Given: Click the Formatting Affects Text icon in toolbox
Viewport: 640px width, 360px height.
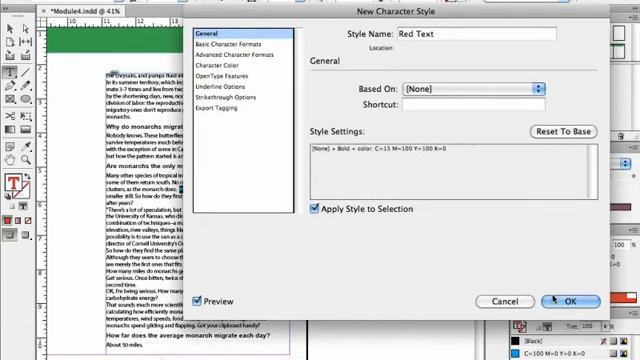Looking at the screenshot, I should click(23, 207).
